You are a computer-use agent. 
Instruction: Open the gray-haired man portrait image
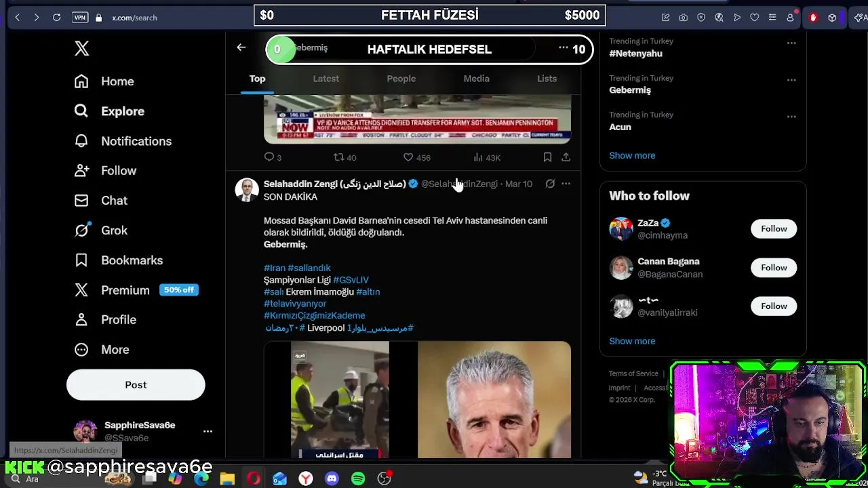click(x=494, y=400)
